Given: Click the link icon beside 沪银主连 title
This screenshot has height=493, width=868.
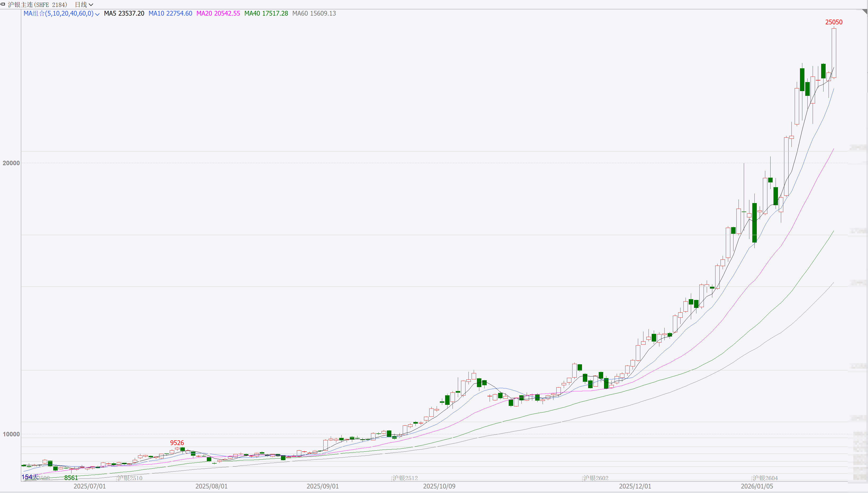Looking at the screenshot, I should [2, 4].
